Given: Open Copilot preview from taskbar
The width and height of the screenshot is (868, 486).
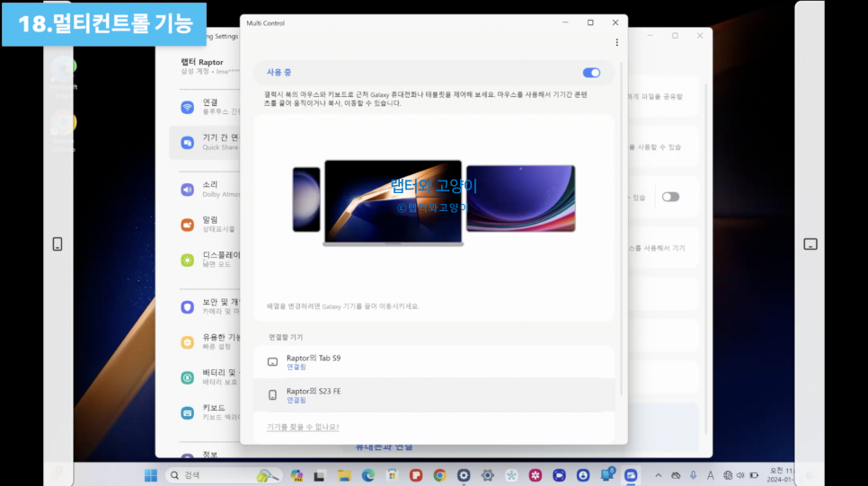Looking at the screenshot, I should (297, 475).
